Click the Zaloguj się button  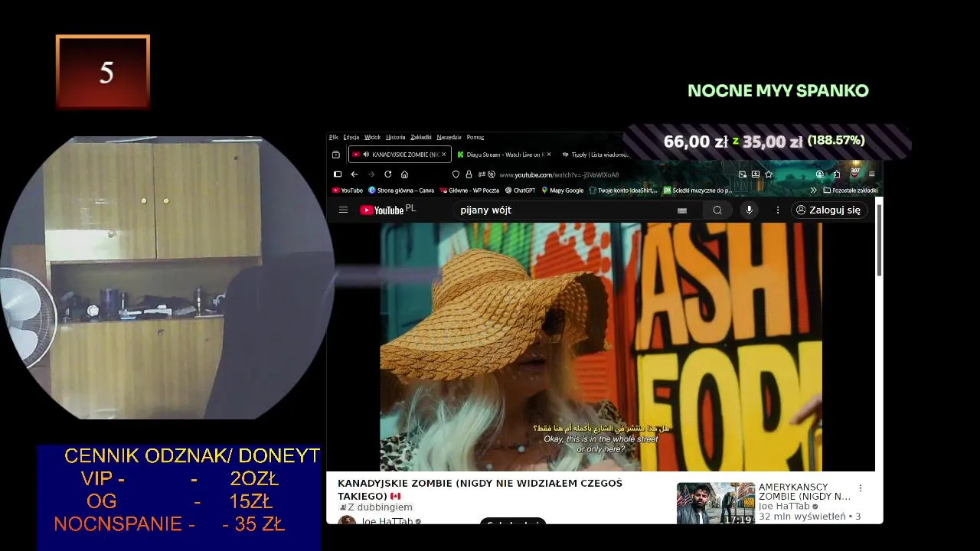click(828, 210)
